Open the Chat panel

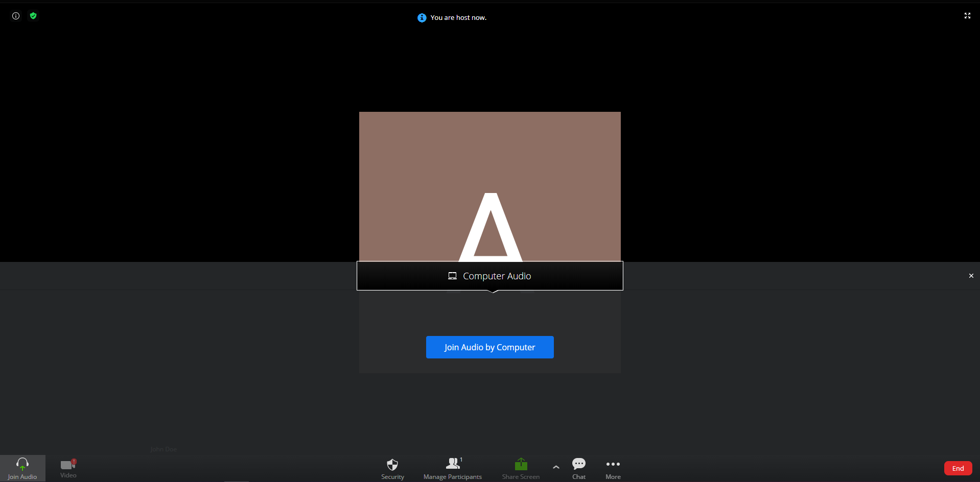[x=579, y=468]
